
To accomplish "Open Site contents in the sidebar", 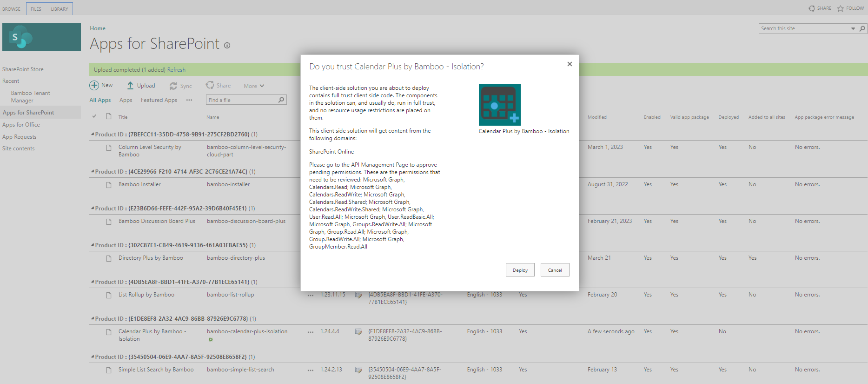I will pyautogui.click(x=18, y=148).
